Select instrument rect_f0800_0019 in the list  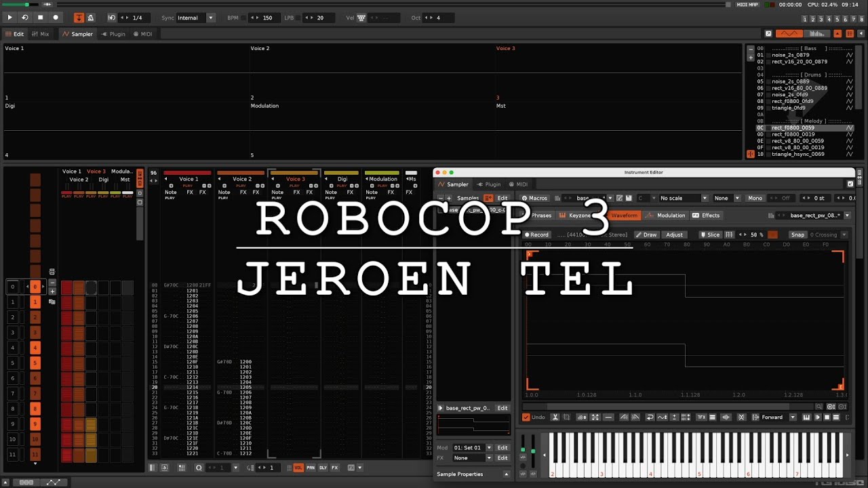(804, 134)
